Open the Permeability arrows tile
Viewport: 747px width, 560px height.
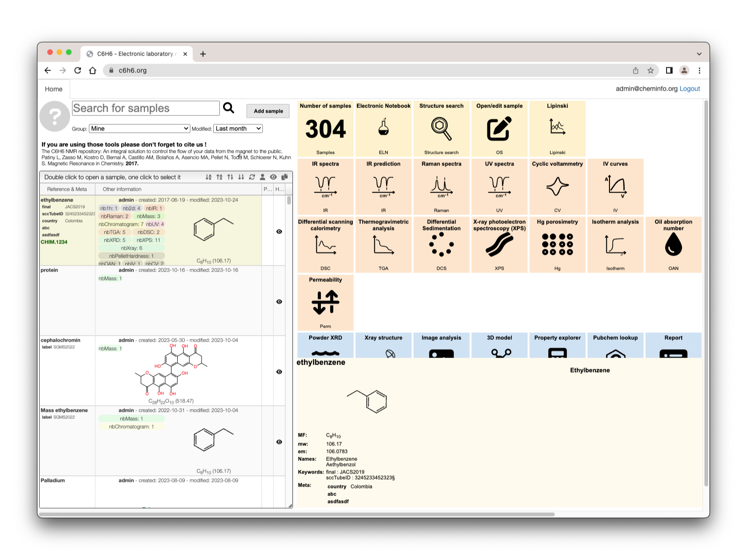[325, 302]
